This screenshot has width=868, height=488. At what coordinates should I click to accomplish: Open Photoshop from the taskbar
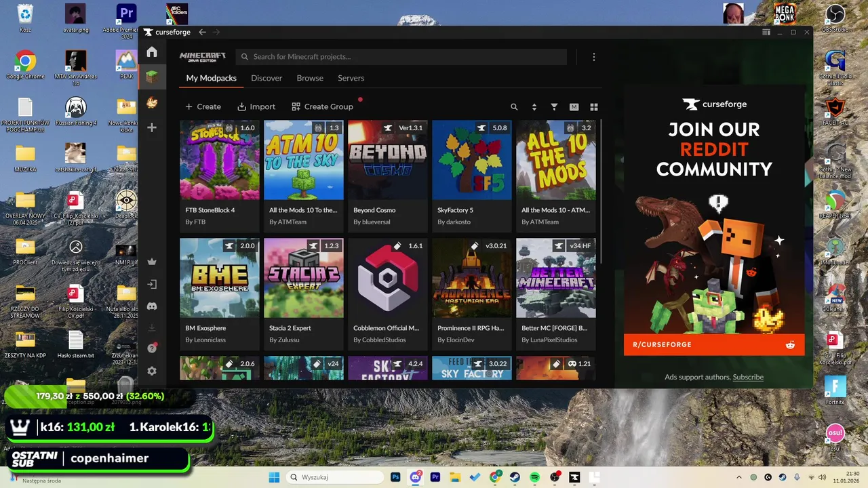pos(396,477)
